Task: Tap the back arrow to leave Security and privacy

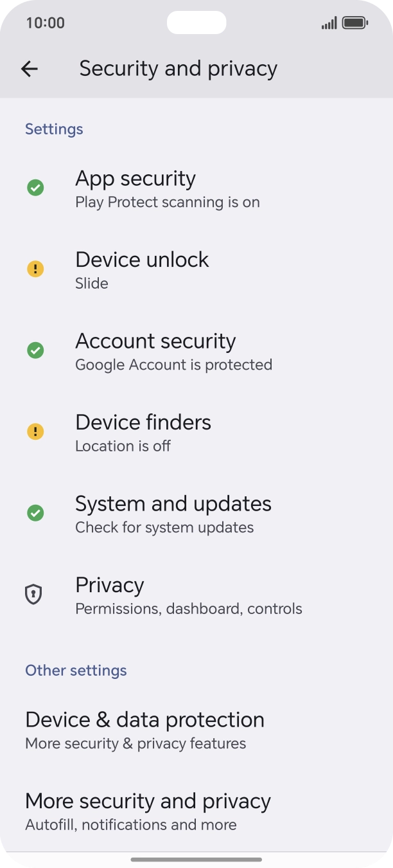Action: point(29,69)
